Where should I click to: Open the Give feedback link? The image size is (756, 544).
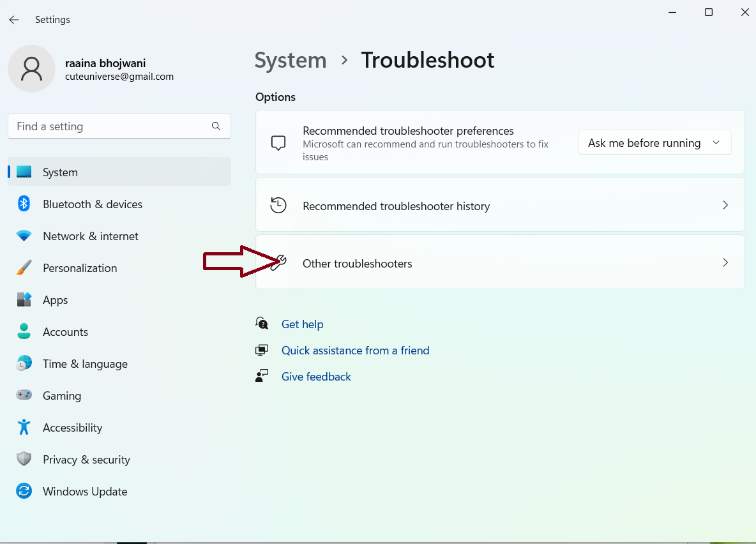point(316,377)
